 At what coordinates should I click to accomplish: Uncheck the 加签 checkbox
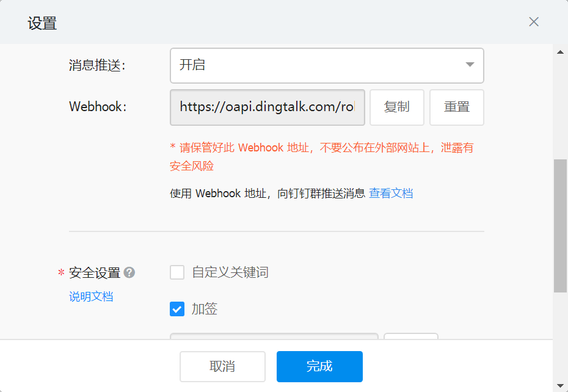coord(177,310)
